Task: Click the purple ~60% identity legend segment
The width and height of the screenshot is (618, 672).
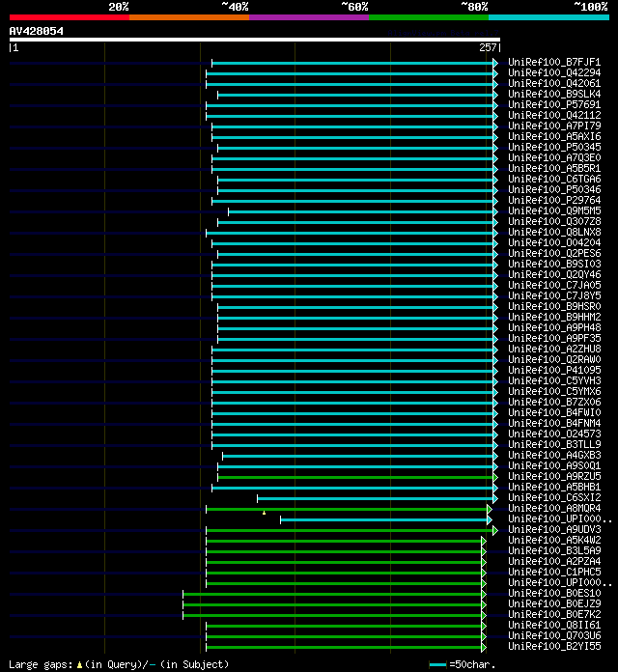Action: coord(309,17)
